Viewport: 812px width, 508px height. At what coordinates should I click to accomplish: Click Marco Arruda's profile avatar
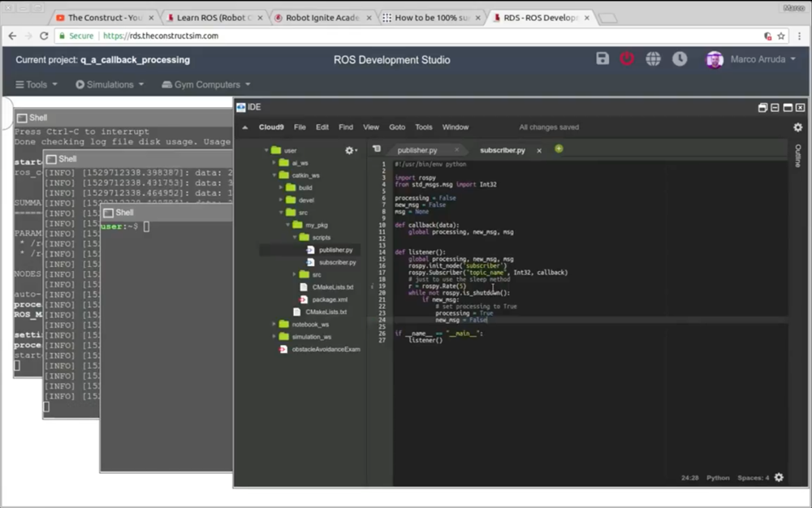coord(715,59)
